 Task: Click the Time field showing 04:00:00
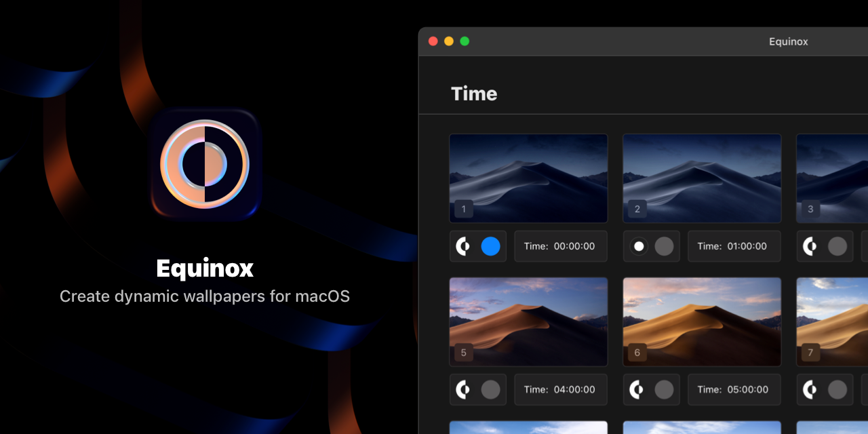561,389
